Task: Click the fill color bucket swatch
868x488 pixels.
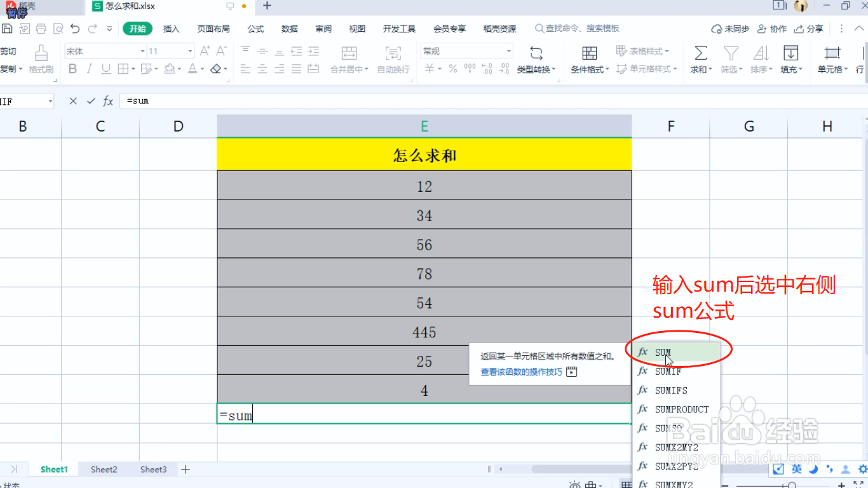Action: (169, 69)
